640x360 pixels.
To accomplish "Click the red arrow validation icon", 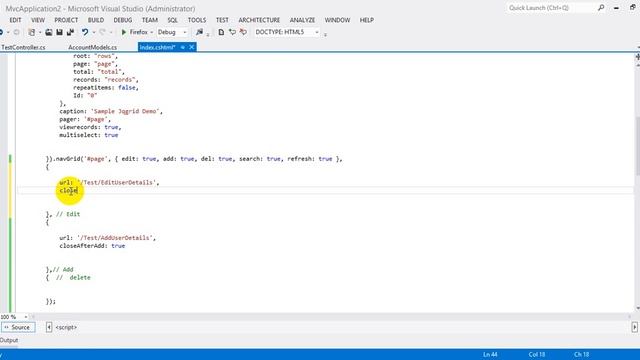I will 243,32.
